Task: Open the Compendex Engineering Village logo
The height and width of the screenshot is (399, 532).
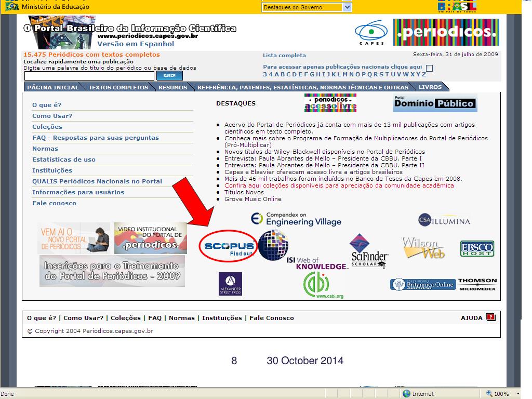Action: coord(296,219)
